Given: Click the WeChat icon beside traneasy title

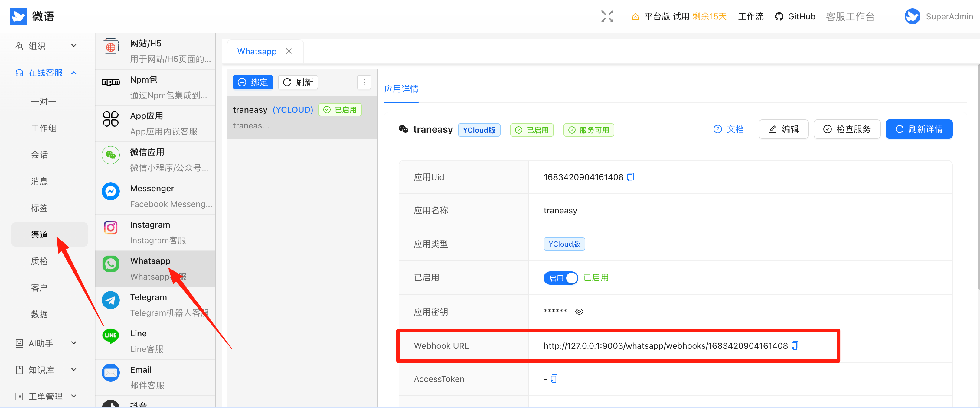Looking at the screenshot, I should point(403,129).
